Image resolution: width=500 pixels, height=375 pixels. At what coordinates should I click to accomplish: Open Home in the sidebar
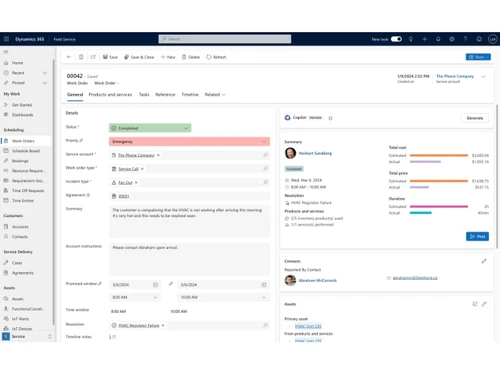pyautogui.click(x=18, y=63)
